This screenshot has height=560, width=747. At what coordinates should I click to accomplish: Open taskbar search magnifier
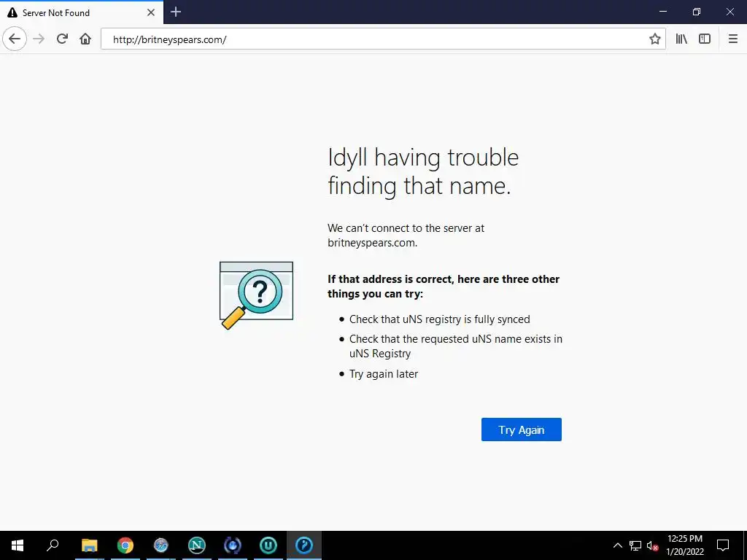pos(53,545)
